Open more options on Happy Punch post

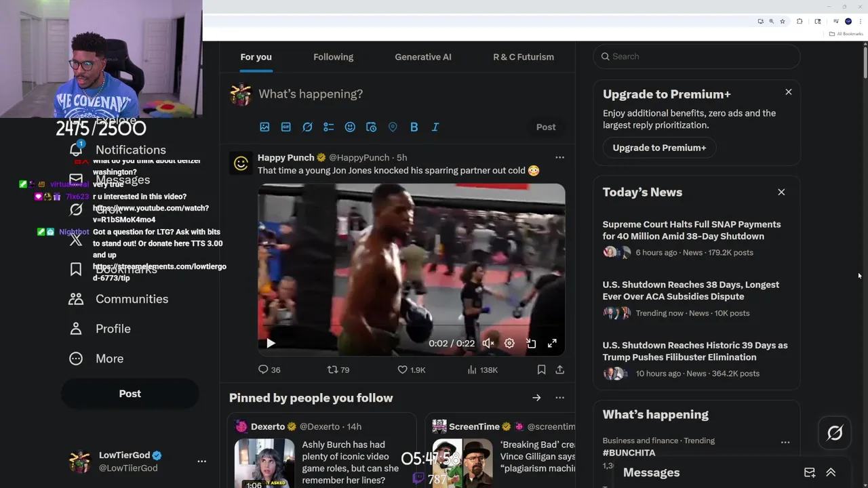coord(559,157)
